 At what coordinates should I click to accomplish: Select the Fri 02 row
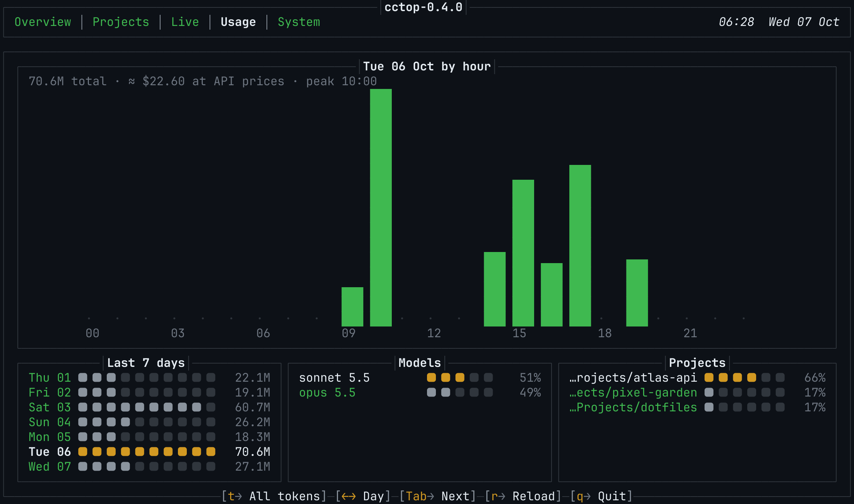click(x=149, y=392)
